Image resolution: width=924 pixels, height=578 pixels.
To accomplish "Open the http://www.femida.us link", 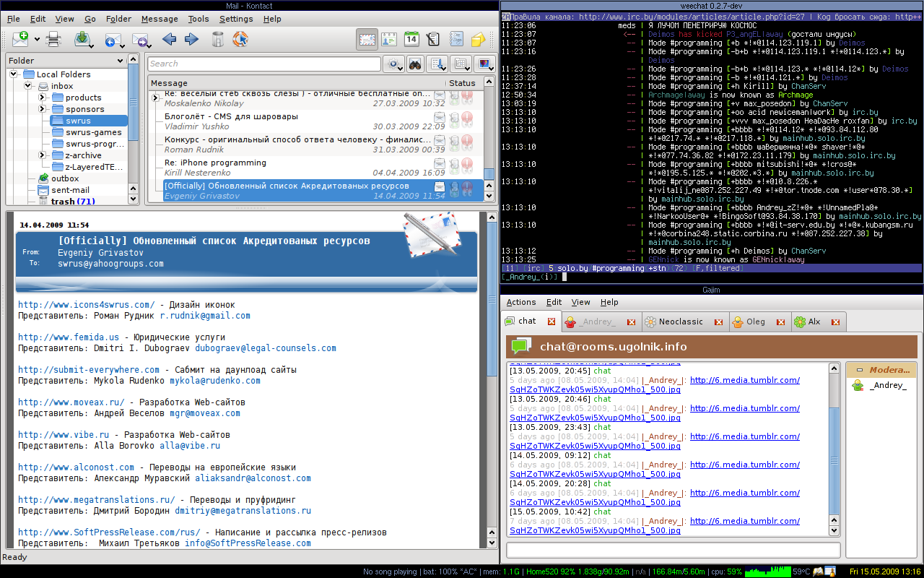I will pos(69,337).
